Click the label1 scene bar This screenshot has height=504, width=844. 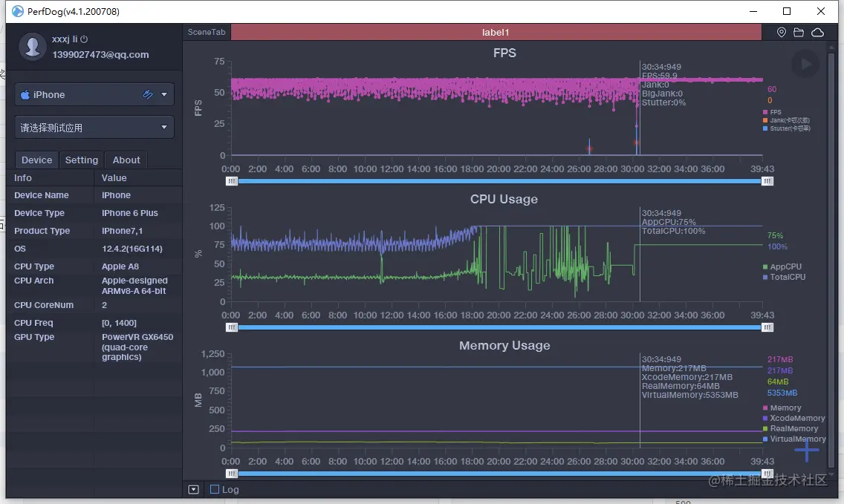coord(496,32)
